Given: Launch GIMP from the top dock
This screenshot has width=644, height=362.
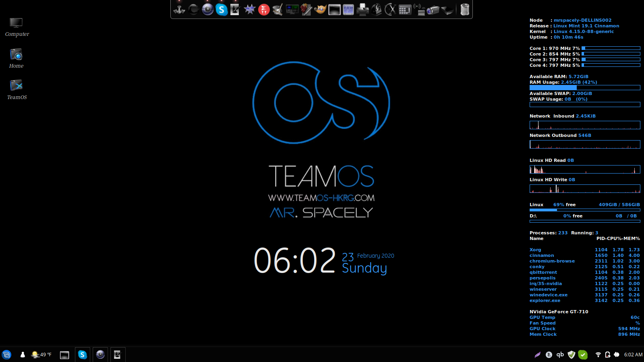Looking at the screenshot, I should tap(320, 9).
